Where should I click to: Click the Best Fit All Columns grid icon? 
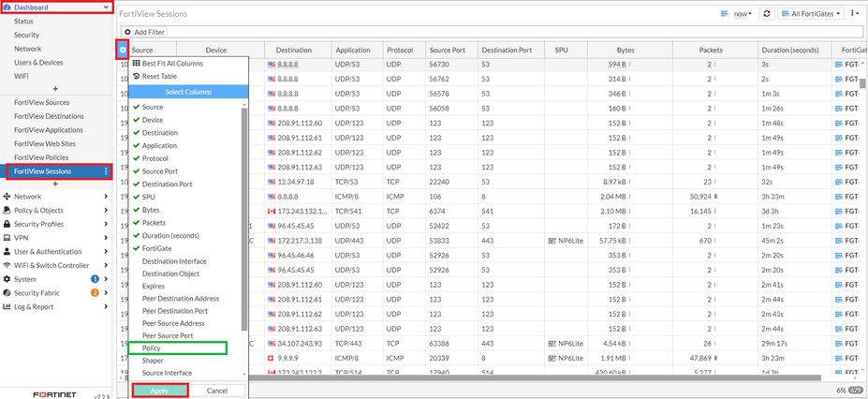coord(136,64)
